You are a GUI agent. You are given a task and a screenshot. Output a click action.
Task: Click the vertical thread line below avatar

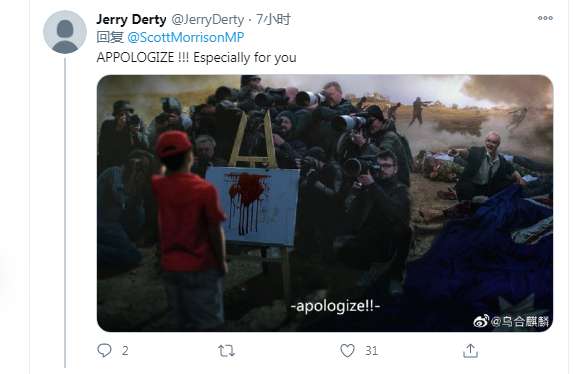coord(65,212)
